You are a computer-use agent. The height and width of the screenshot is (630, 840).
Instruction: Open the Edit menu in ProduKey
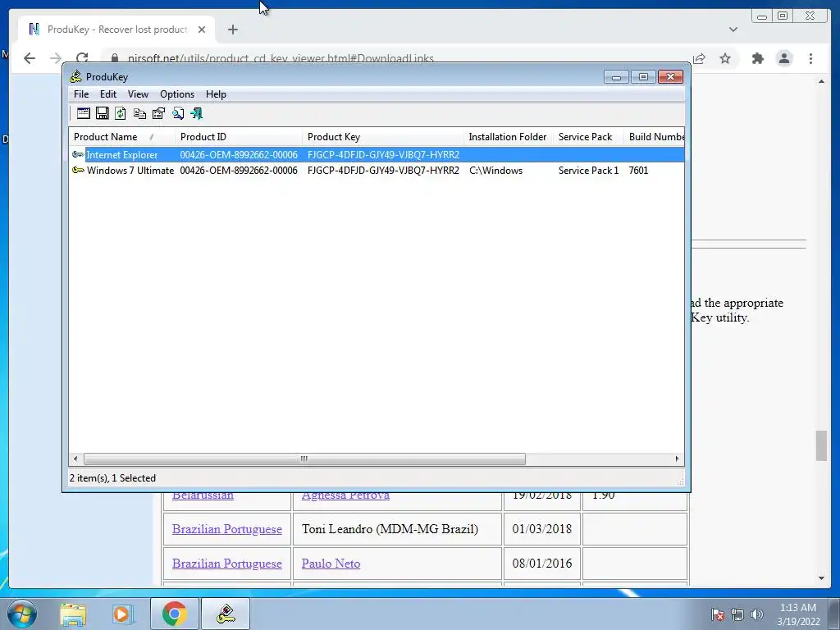[x=108, y=94]
